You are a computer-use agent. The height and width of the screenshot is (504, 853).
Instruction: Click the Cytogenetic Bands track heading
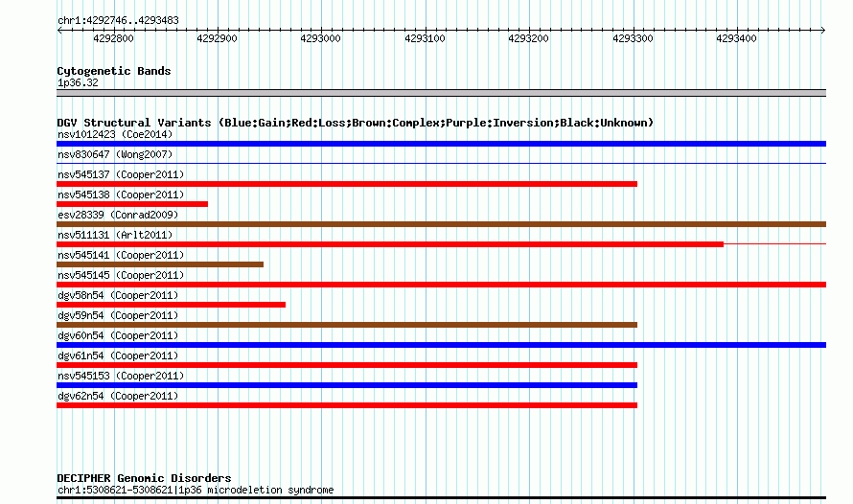click(x=114, y=71)
